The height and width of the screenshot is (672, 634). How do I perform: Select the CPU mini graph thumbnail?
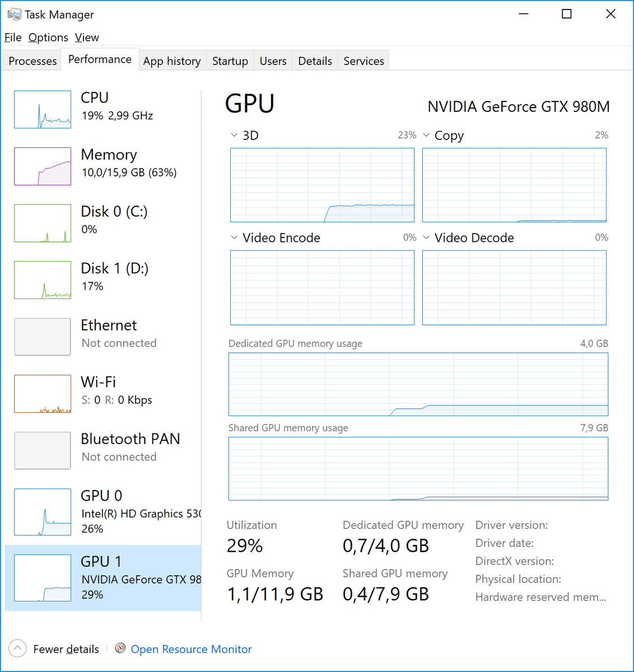(43, 109)
